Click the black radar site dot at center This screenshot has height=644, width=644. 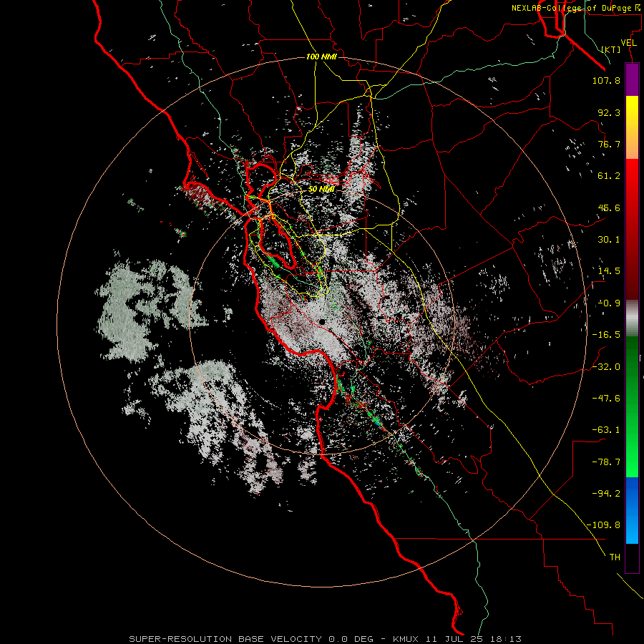point(321,321)
